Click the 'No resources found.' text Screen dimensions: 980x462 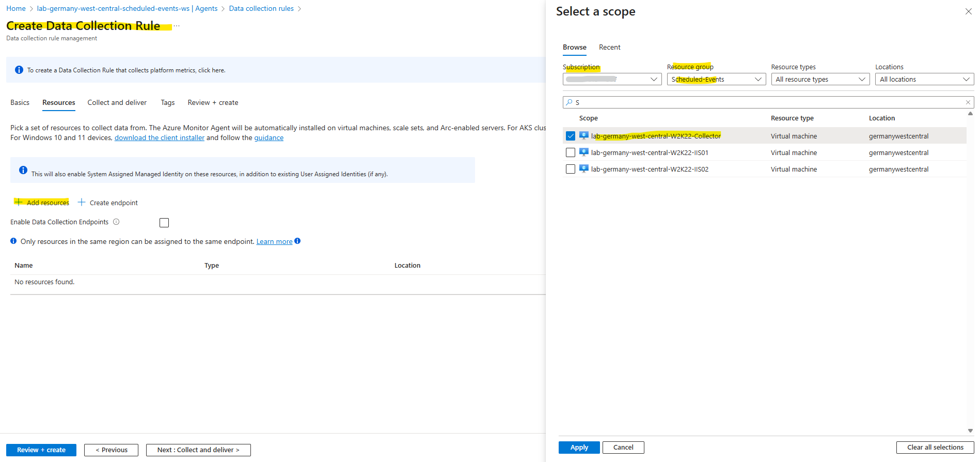pyautogui.click(x=44, y=282)
